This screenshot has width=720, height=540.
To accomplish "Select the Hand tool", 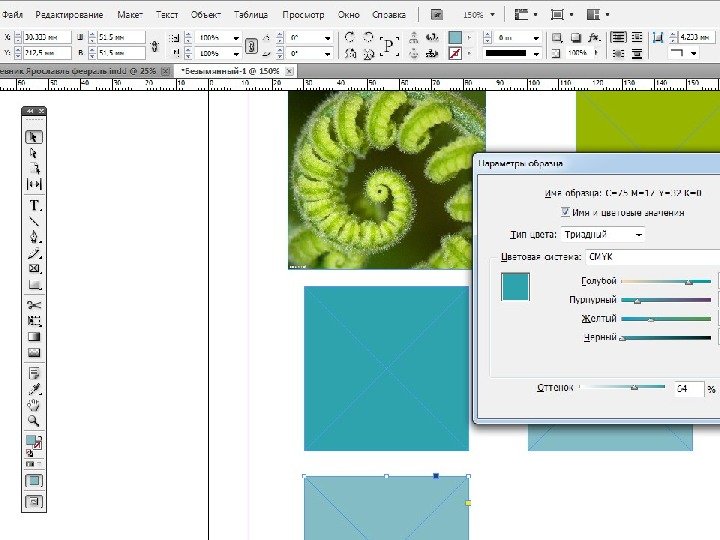I will [x=34, y=405].
